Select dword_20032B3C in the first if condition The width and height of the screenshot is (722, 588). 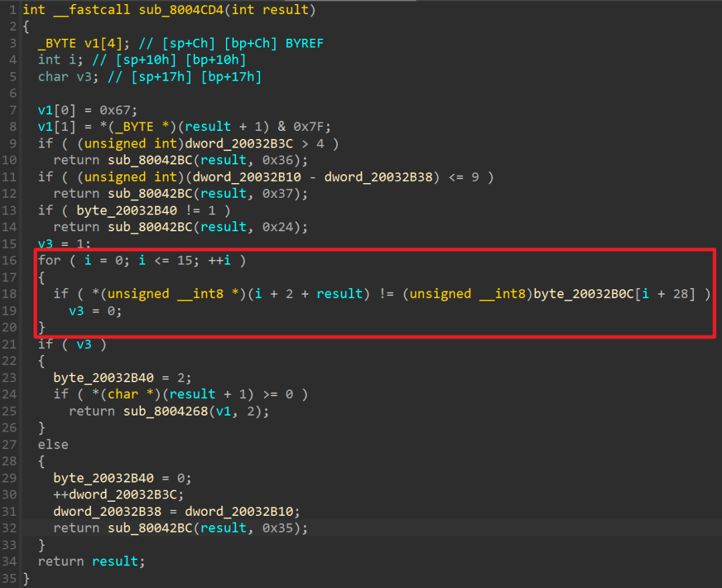tap(239, 144)
